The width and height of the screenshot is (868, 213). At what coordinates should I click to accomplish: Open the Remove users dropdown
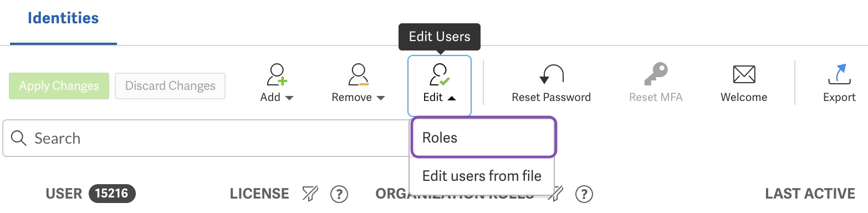pyautogui.click(x=358, y=83)
